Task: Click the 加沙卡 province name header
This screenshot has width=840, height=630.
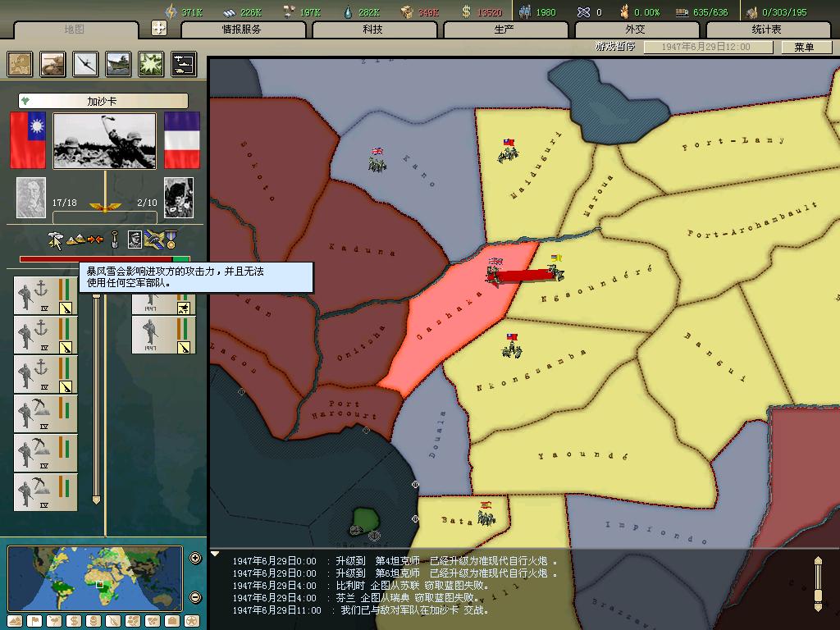Action: point(103,101)
